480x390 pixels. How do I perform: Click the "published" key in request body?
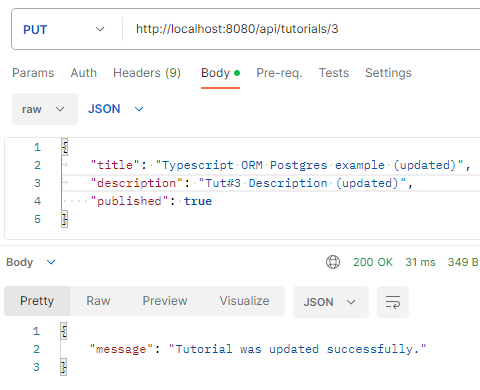coord(130,201)
